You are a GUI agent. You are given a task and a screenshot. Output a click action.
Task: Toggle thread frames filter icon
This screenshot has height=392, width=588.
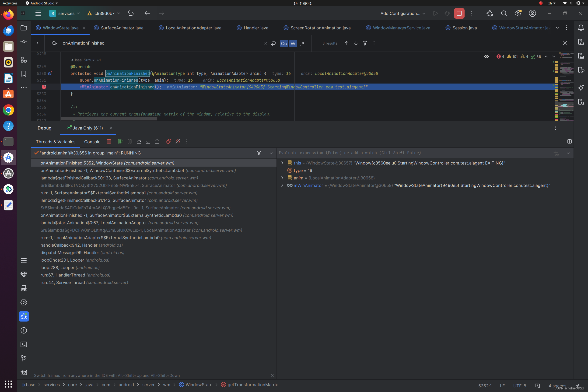click(x=259, y=153)
